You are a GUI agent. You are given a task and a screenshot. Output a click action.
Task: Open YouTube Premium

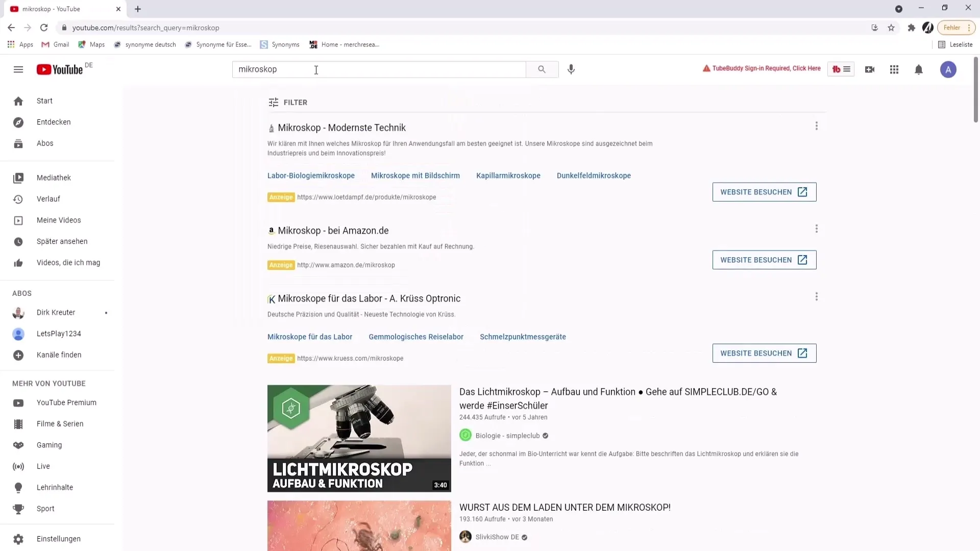point(57,403)
